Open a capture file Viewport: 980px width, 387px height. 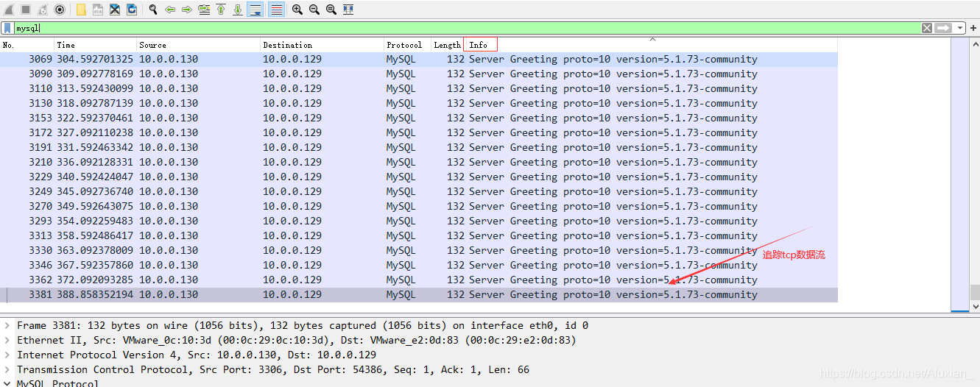pyautogui.click(x=81, y=10)
